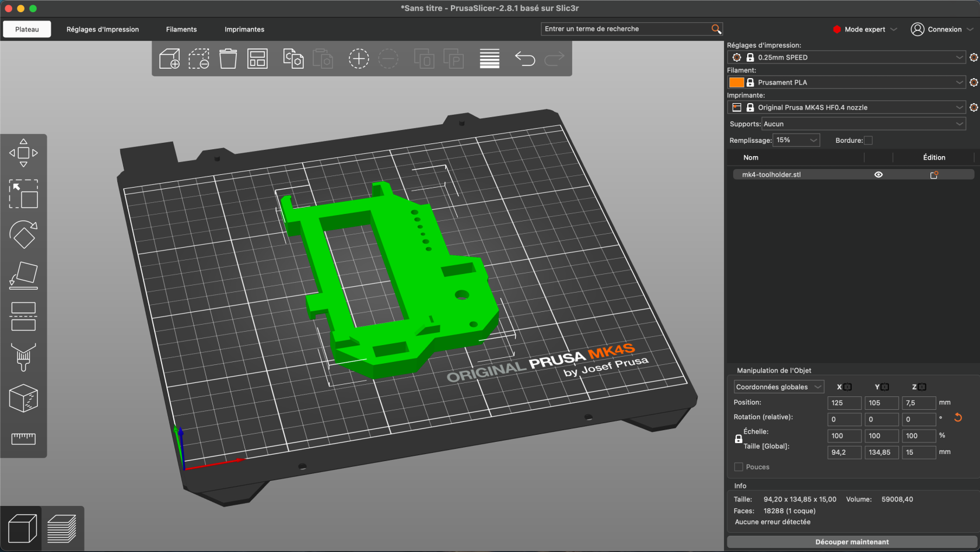Viewport: 980px width, 552px height.
Task: Select the Cut tool
Action: (x=23, y=317)
